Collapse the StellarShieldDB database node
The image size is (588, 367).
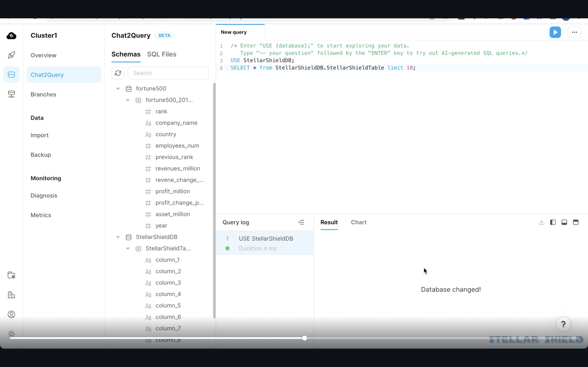click(118, 237)
